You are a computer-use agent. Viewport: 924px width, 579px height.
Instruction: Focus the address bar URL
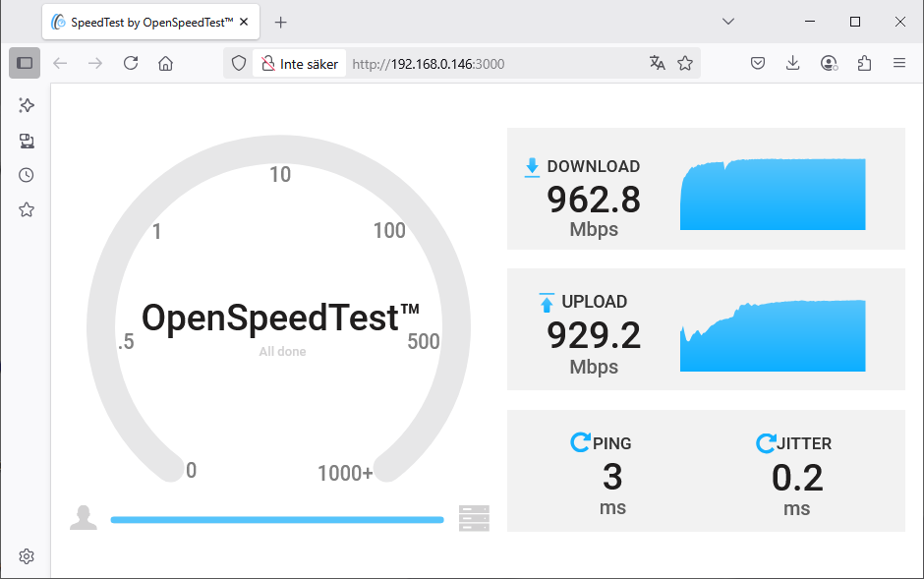(x=429, y=64)
